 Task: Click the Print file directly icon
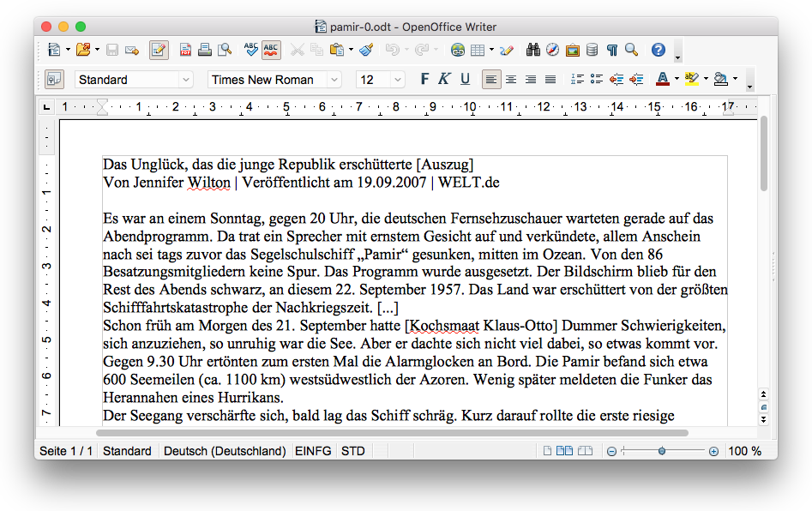(x=205, y=50)
